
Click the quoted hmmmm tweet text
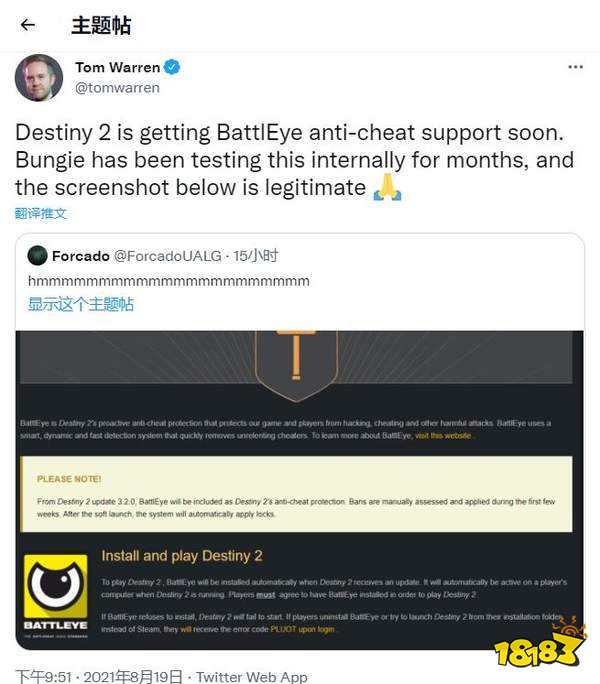coord(169,281)
